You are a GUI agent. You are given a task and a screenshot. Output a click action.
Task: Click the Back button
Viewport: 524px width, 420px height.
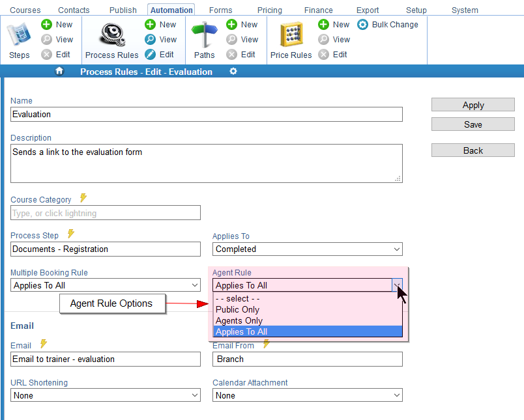click(473, 150)
